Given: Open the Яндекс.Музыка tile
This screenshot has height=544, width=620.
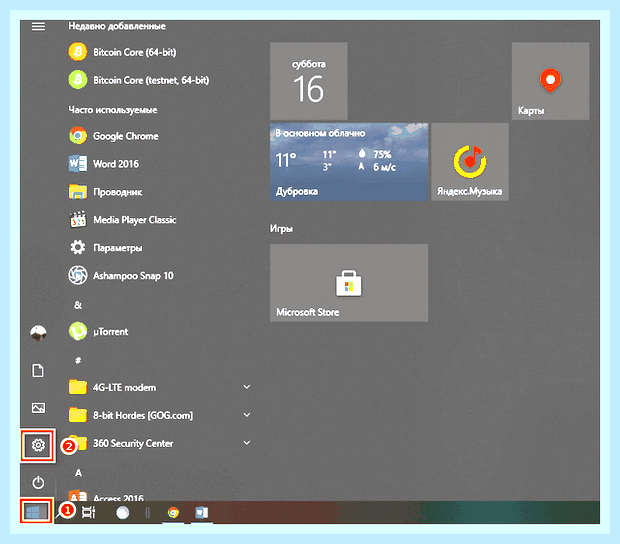Looking at the screenshot, I should [x=470, y=162].
